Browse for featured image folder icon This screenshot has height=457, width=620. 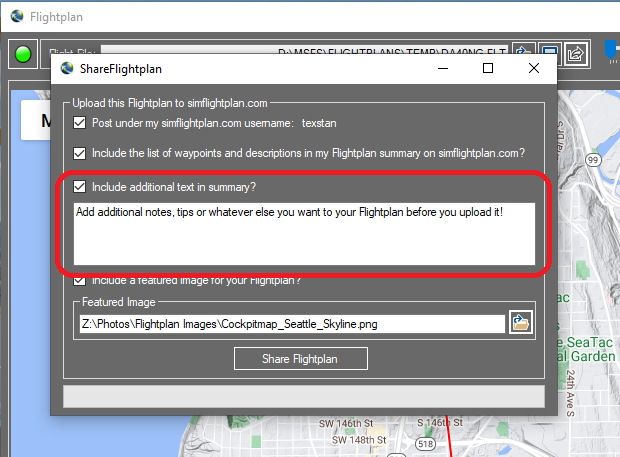521,323
